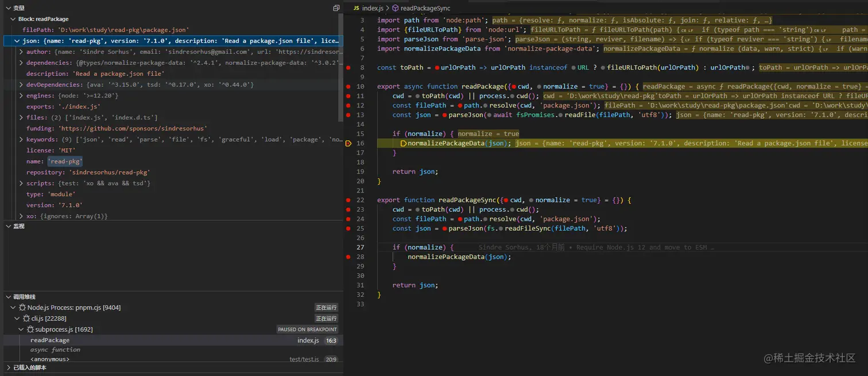Toggle the gutter breakpoint on line 10
Viewport: 868px width, 376px height.
tap(348, 87)
